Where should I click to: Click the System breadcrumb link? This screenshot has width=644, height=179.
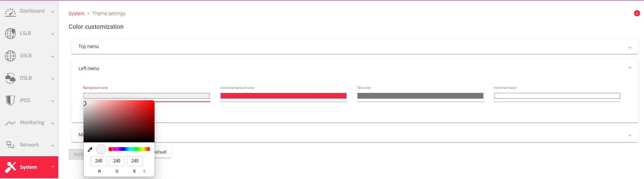coord(76,14)
